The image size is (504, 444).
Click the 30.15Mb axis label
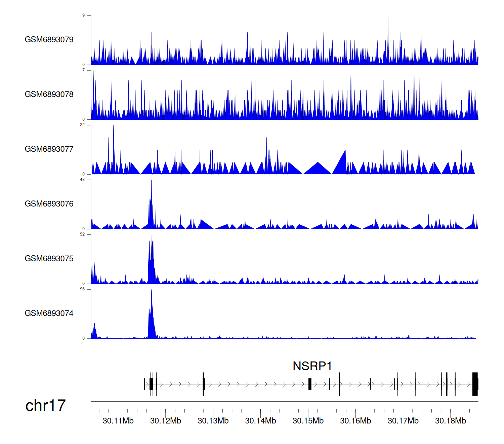(x=308, y=421)
